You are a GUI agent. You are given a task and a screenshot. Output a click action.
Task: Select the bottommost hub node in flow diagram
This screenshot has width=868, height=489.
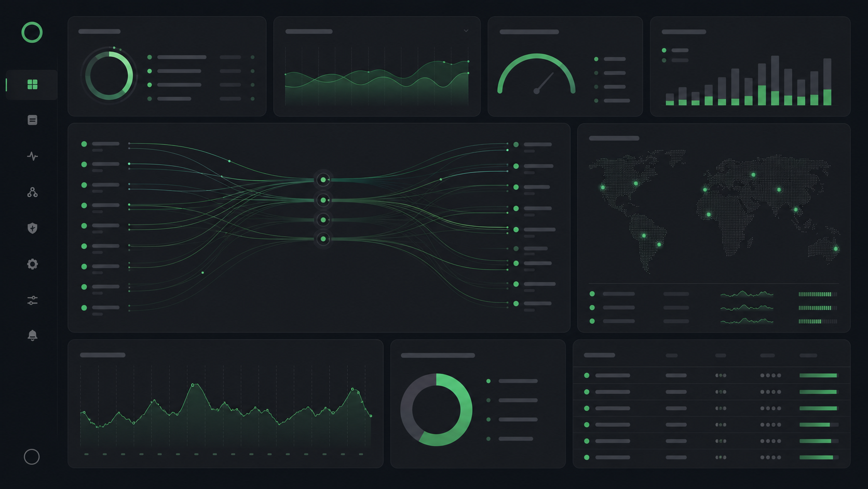click(x=323, y=239)
